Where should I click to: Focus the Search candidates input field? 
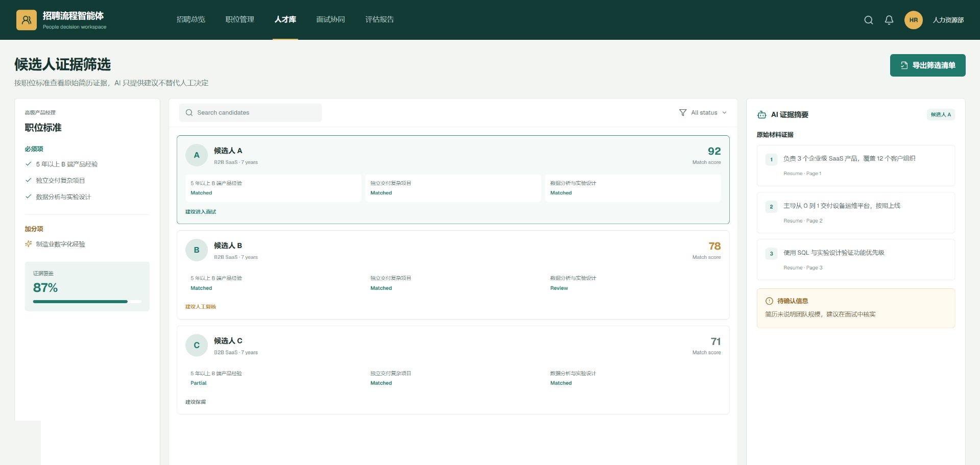250,113
